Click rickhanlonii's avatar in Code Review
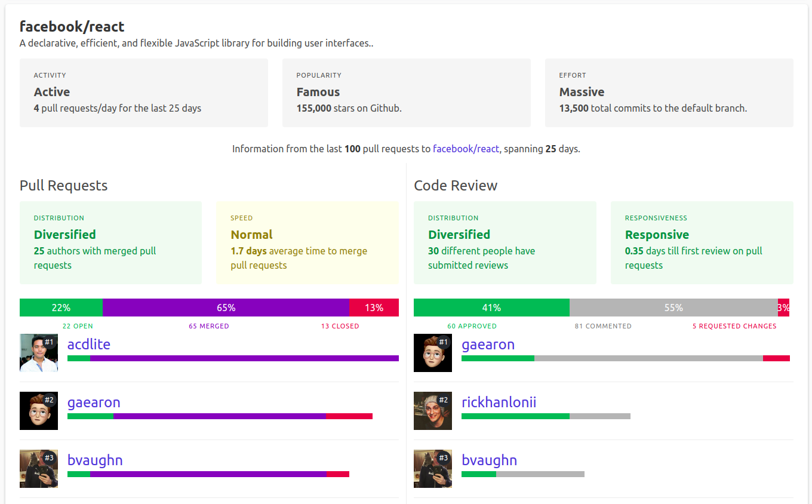Image resolution: width=812 pixels, height=504 pixels. tap(433, 411)
